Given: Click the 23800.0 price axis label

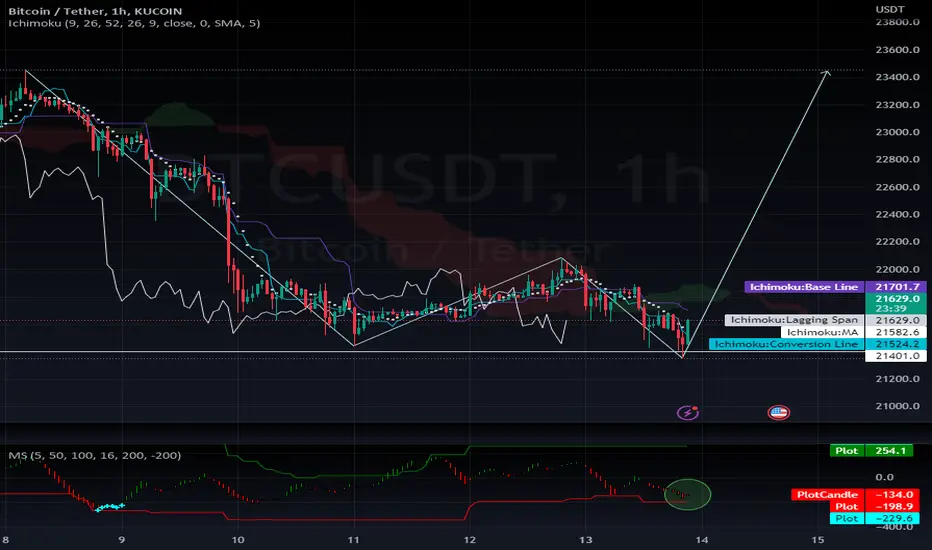Looking at the screenshot, I should click(898, 22).
